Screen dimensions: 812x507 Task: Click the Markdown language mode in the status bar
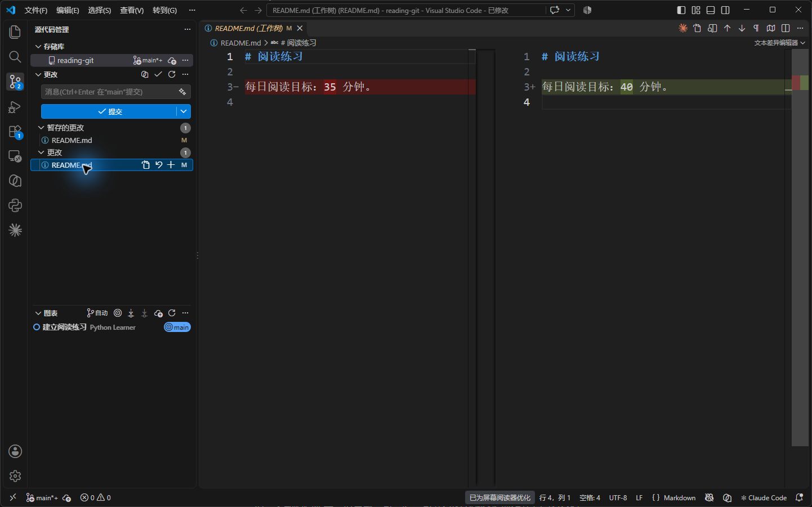[679, 497]
